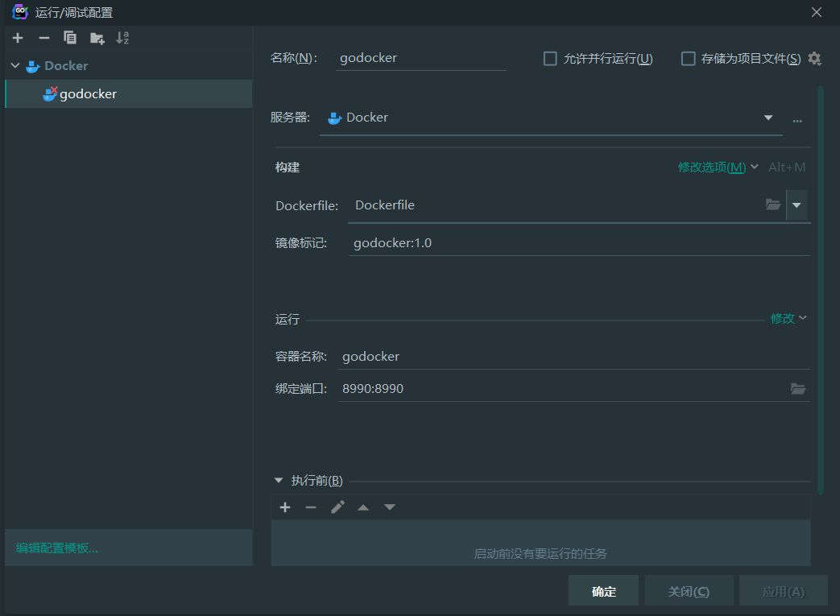Screen dimensions: 840x616
Task: Close the run/debug configuration dialog
Action: (817, 12)
